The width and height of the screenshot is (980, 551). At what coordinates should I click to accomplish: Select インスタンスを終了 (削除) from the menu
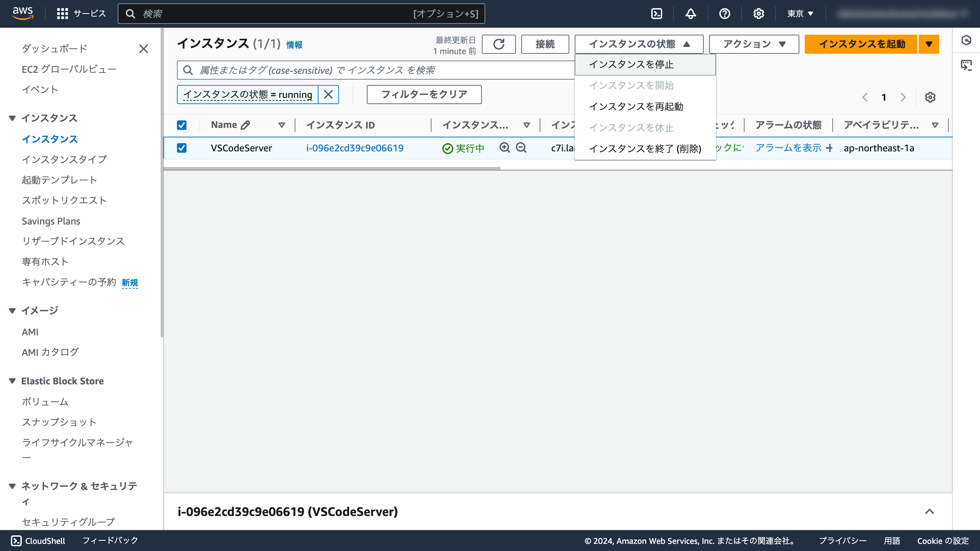tap(645, 149)
